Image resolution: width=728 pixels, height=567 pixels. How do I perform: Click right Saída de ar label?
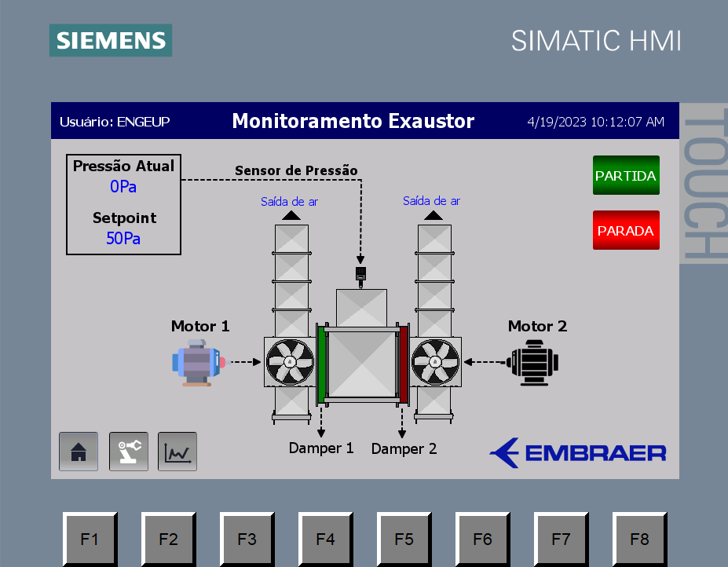431,200
